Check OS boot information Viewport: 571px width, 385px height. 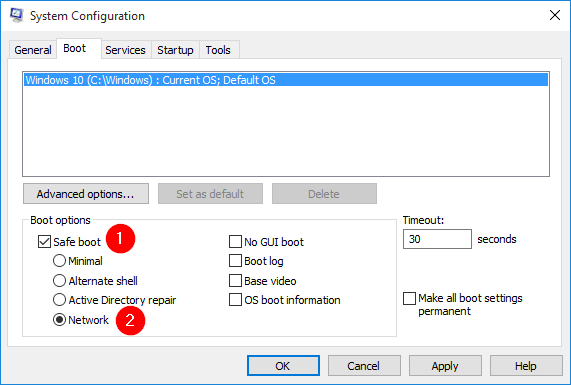(x=235, y=300)
